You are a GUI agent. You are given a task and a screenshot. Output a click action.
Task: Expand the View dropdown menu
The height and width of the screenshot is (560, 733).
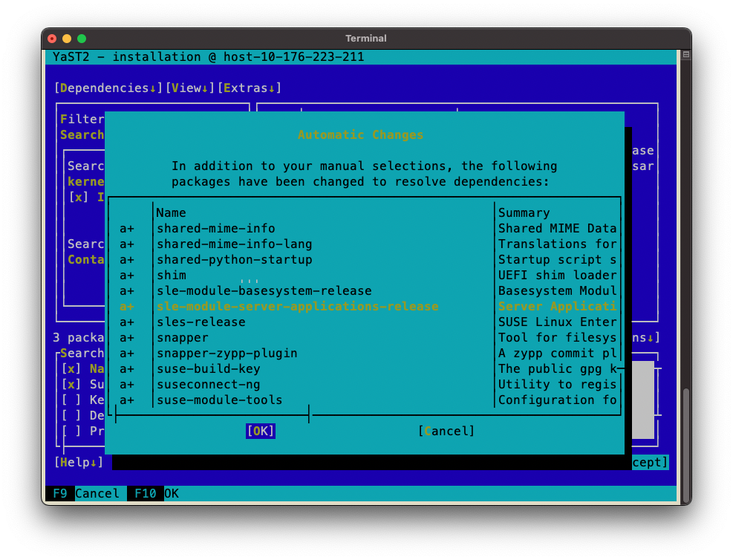tap(190, 88)
